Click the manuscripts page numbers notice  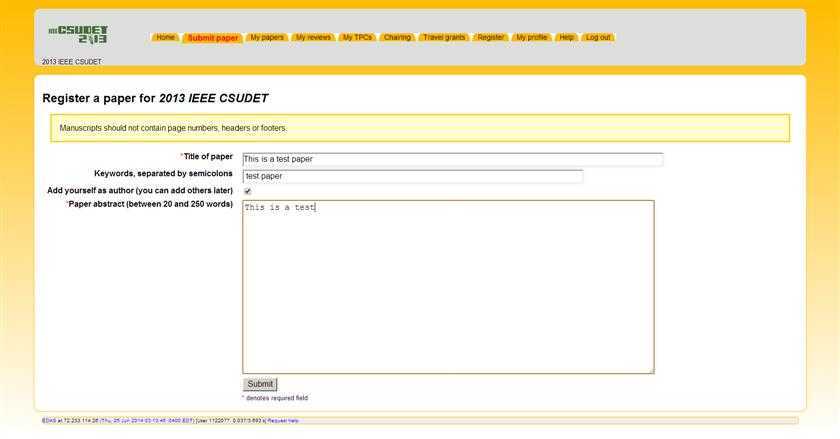173,128
